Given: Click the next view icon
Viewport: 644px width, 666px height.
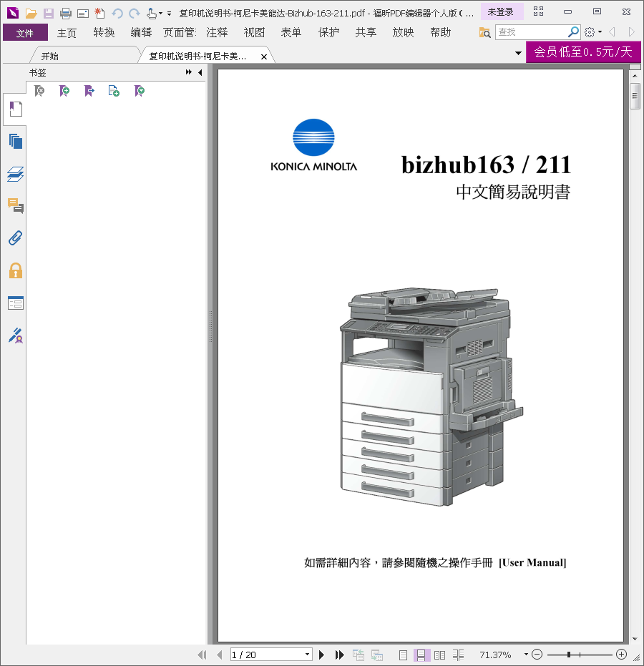Looking at the screenshot, I should 377,655.
